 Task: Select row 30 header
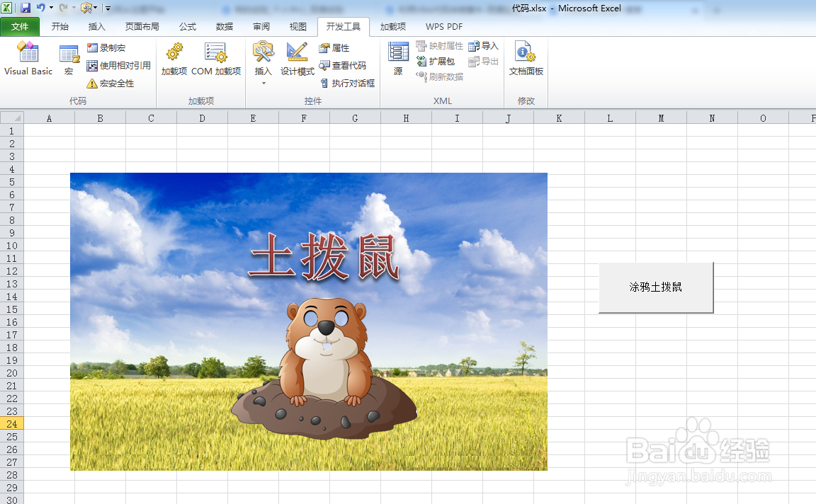[x=12, y=499]
